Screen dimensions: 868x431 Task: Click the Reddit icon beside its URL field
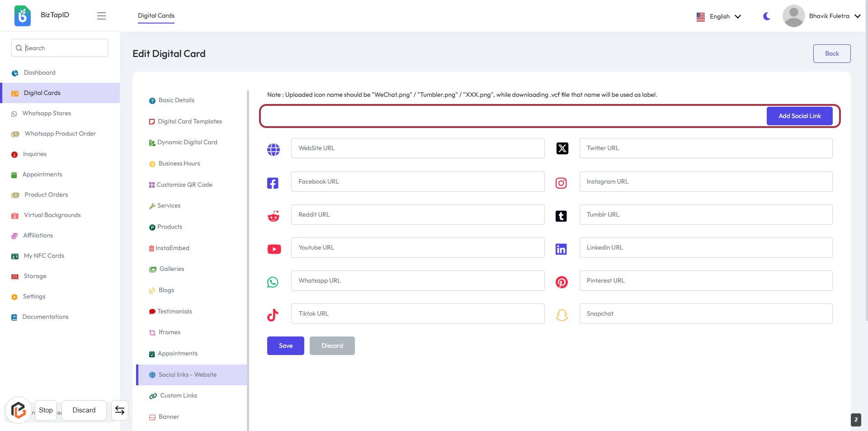point(273,216)
